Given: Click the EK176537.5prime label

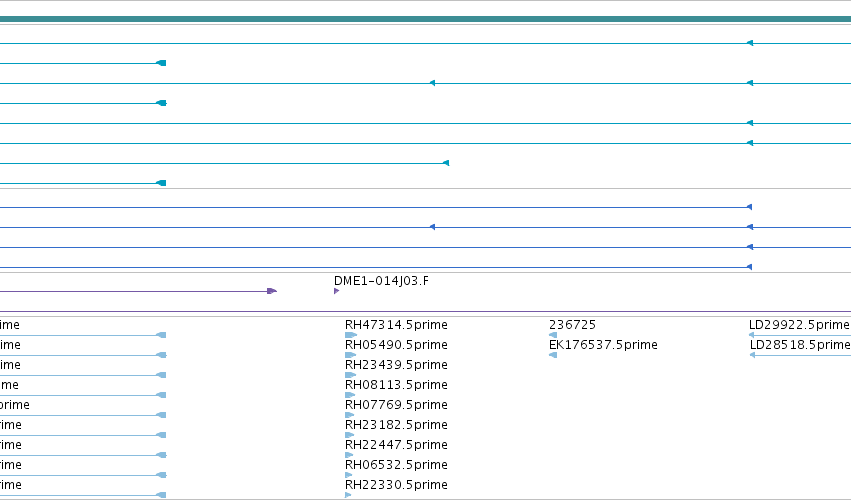Looking at the screenshot, I should (603, 345).
